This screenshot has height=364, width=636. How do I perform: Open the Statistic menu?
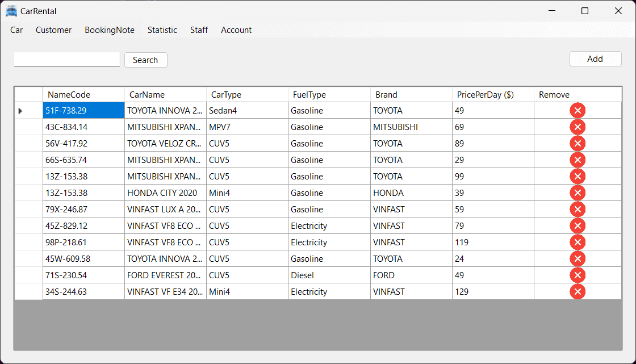[x=162, y=30]
